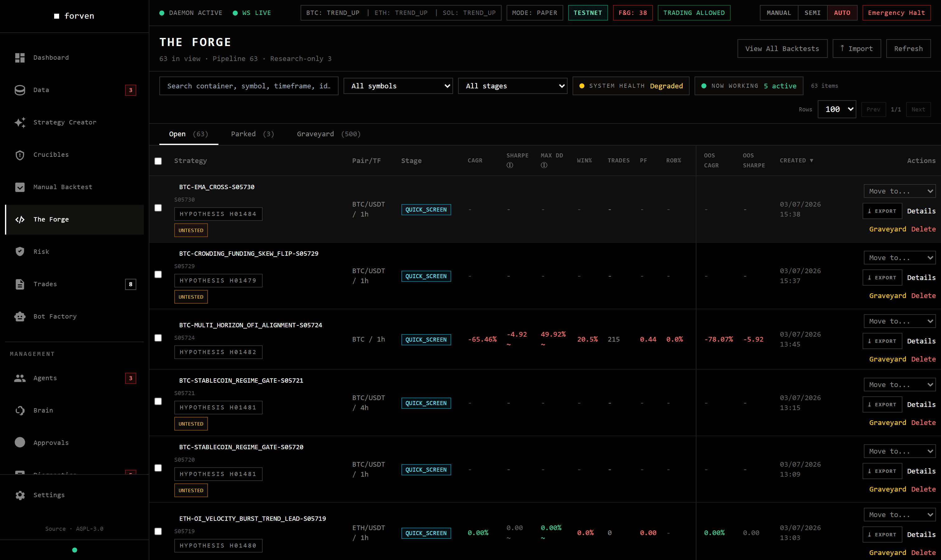
Task: Click the F&G: 38 indicator
Action: click(633, 13)
